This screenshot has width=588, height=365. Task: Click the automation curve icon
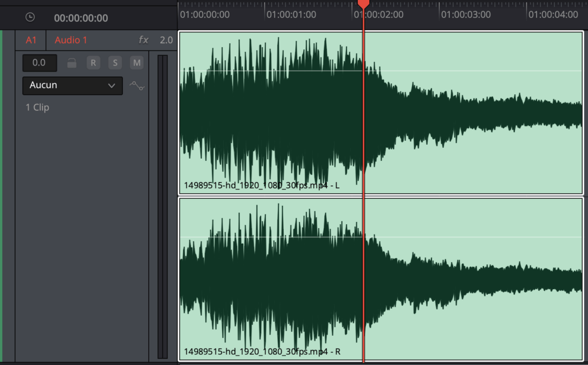[x=137, y=86]
